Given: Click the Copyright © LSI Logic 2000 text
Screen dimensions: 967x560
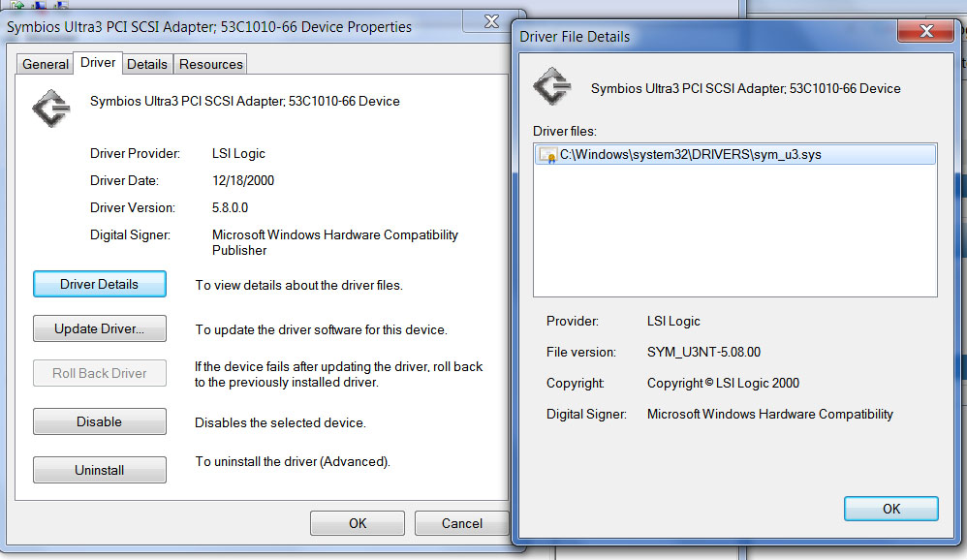Looking at the screenshot, I should click(x=723, y=383).
